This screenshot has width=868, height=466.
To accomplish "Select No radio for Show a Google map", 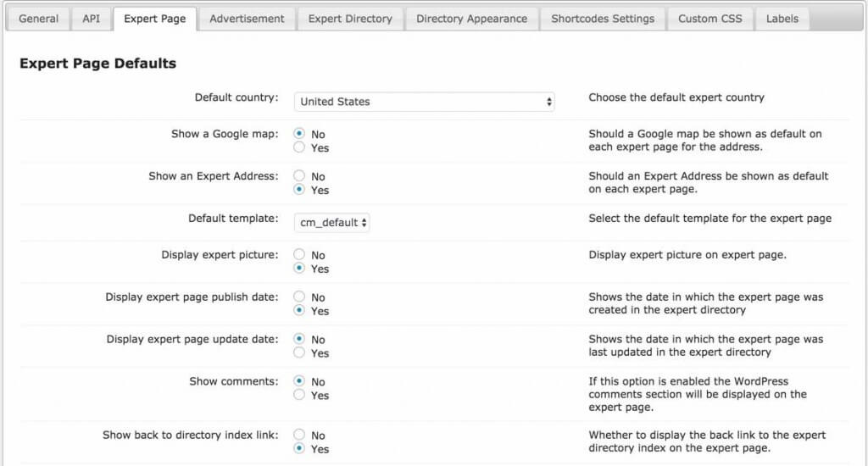I will coord(299,134).
